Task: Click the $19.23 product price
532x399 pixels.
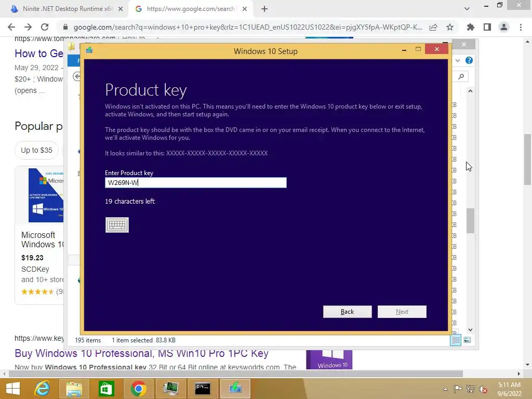Action: (x=32, y=258)
